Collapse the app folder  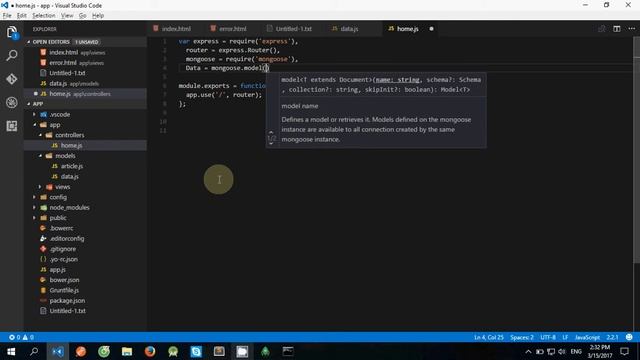coord(34,125)
